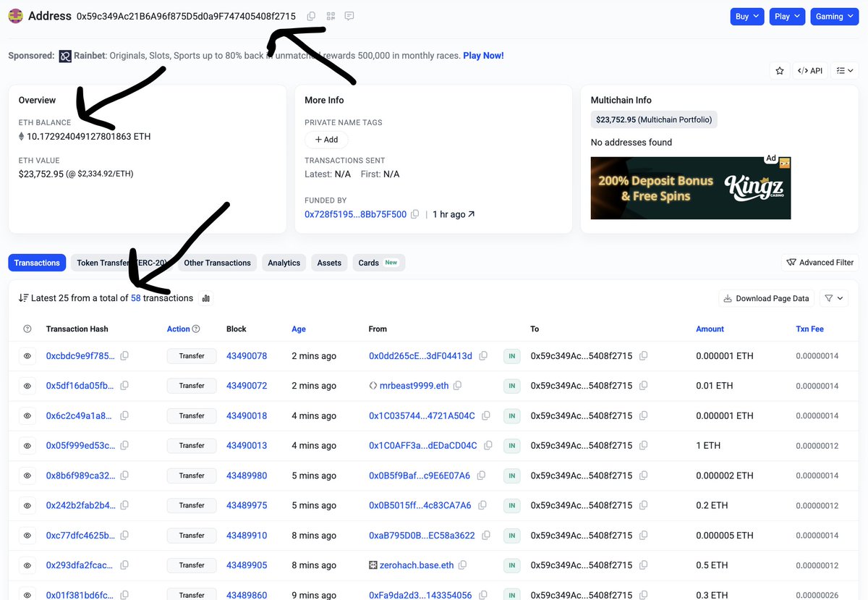This screenshot has height=600, width=868.
Task: Open the Cards New tab
Action: coord(378,263)
